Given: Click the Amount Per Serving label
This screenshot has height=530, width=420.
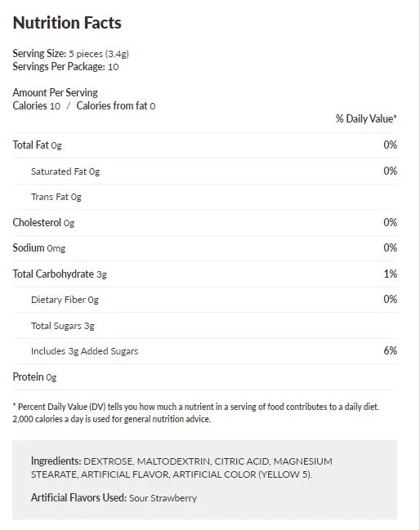Looking at the screenshot, I should [55, 92].
